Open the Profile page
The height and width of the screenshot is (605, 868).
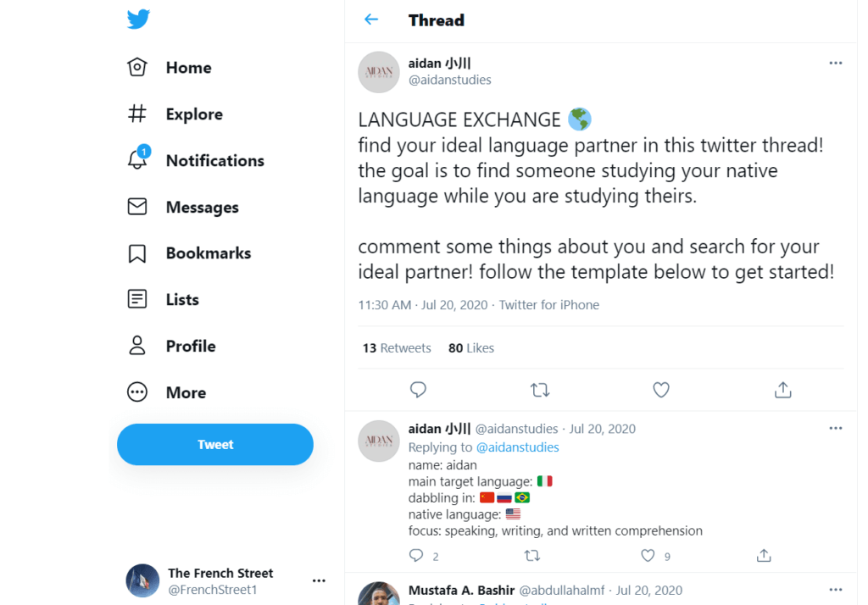click(x=136, y=346)
